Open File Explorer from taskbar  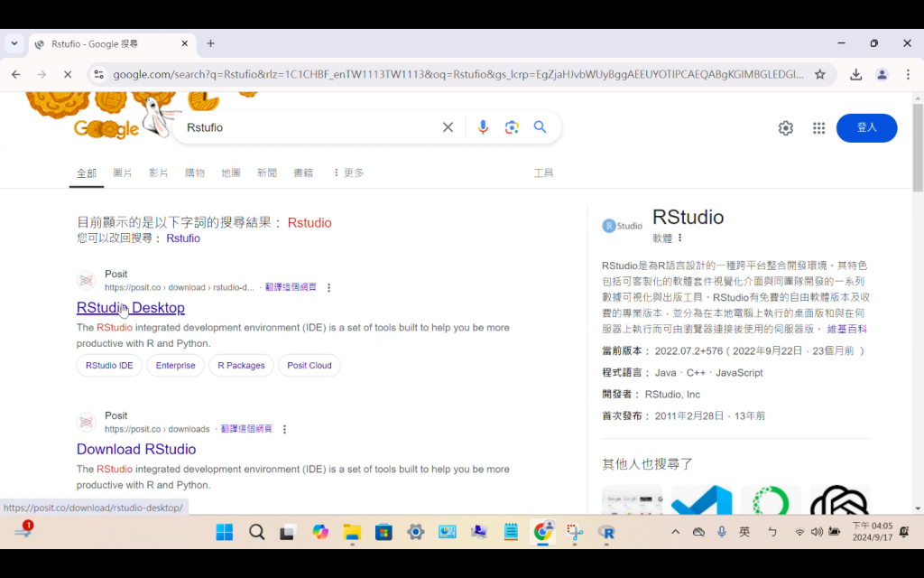pos(352,532)
